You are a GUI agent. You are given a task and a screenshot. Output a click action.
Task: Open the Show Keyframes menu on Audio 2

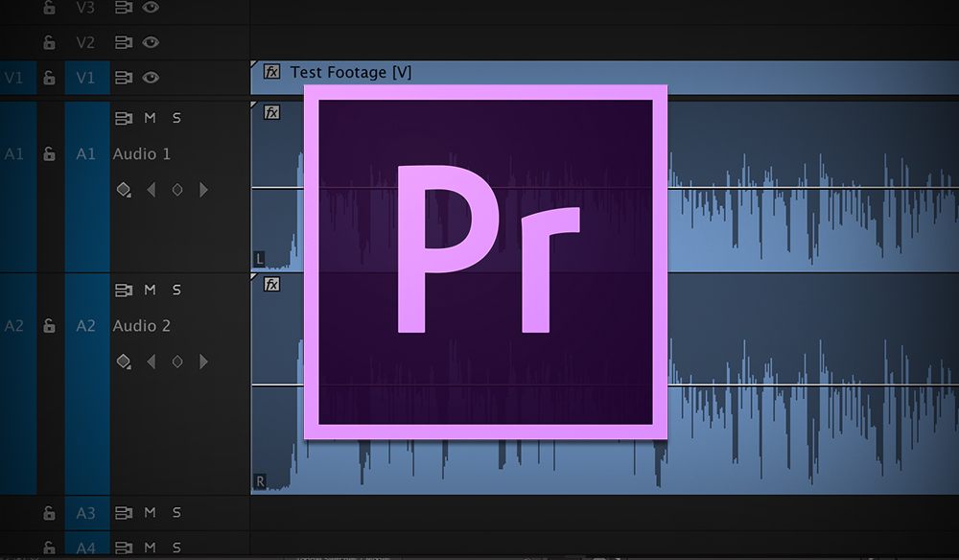click(124, 362)
